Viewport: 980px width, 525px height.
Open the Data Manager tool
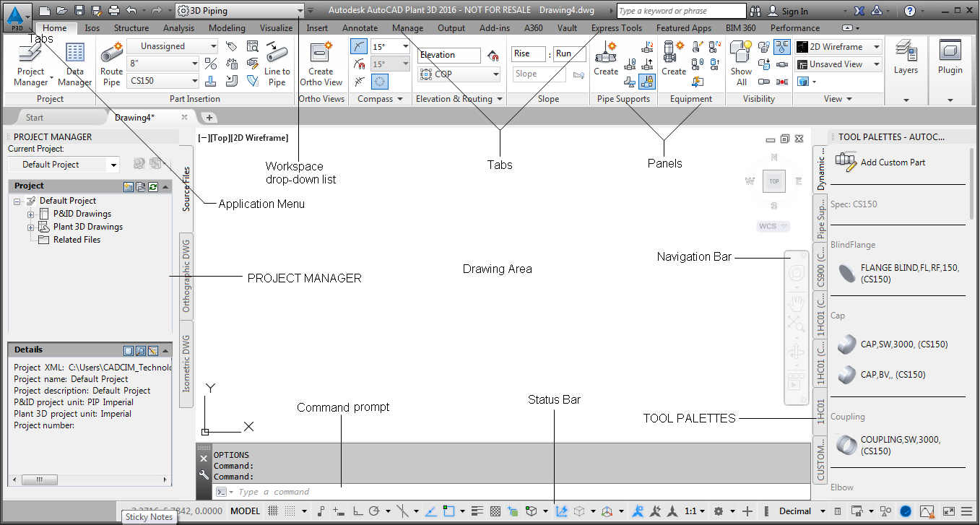[x=74, y=64]
